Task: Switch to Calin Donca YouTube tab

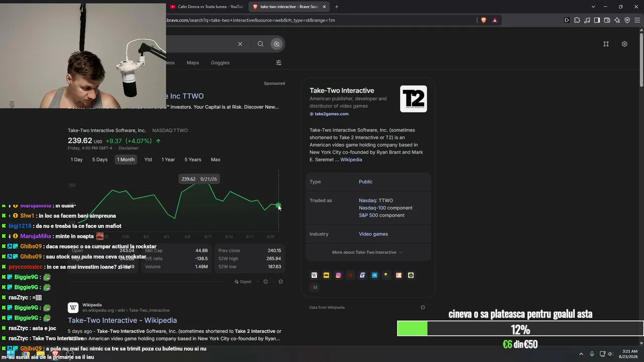Action: (x=206, y=7)
